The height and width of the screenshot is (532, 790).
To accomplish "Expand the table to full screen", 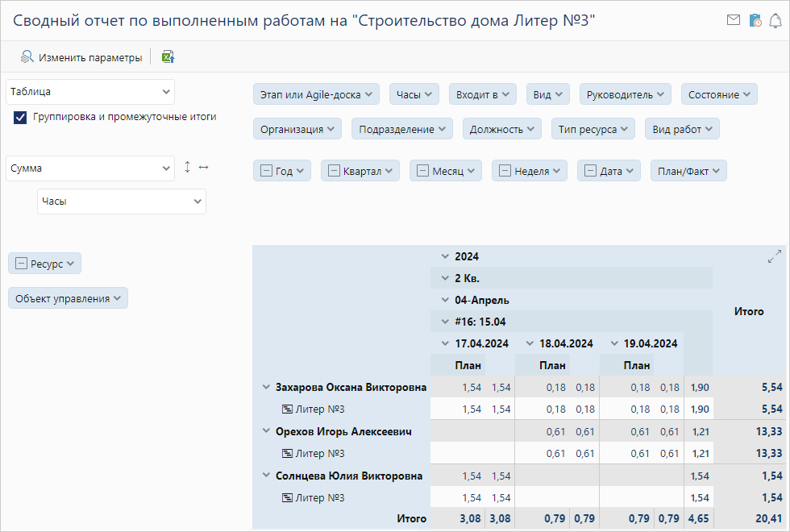I will click(x=774, y=257).
